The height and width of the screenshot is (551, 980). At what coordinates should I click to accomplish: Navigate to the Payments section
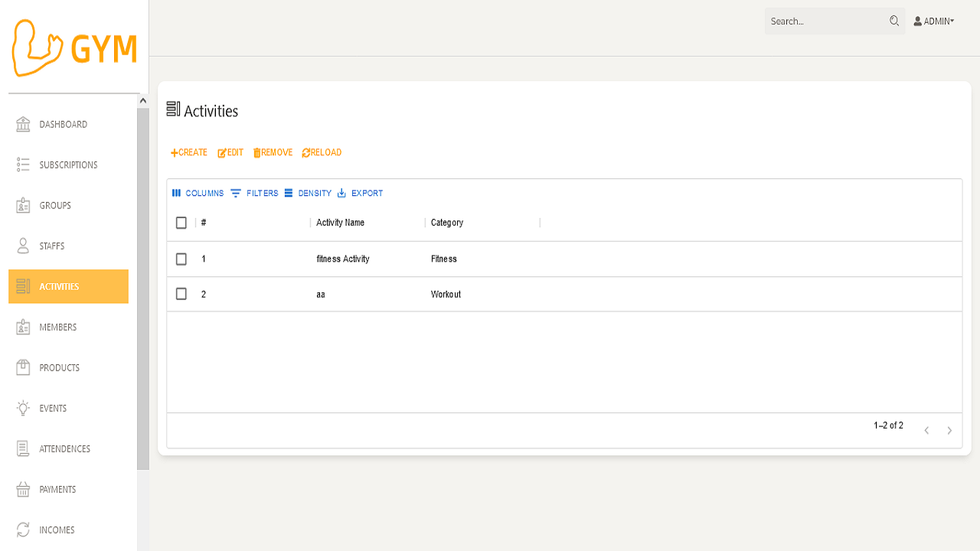[57, 489]
